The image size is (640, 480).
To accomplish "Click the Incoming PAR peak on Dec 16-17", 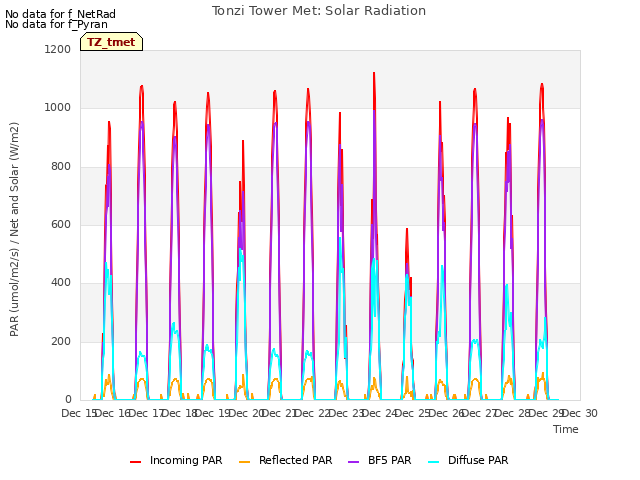I will point(142,86).
